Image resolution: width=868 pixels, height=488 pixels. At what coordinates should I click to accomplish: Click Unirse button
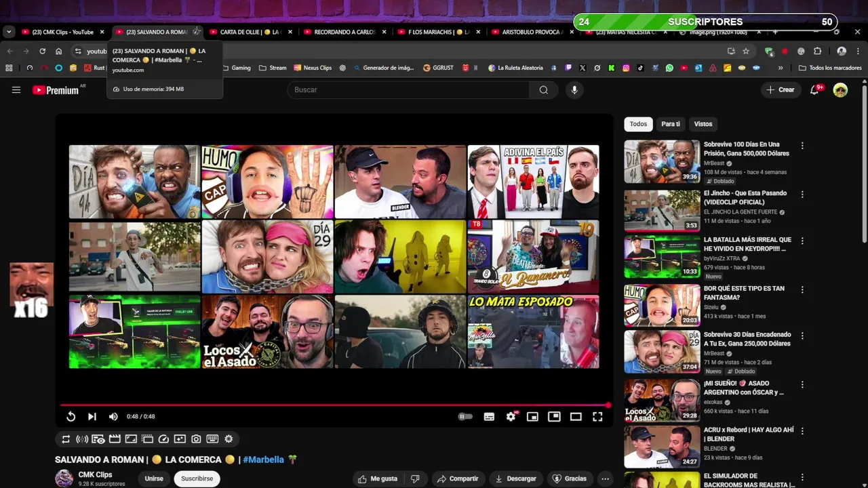coord(154,479)
